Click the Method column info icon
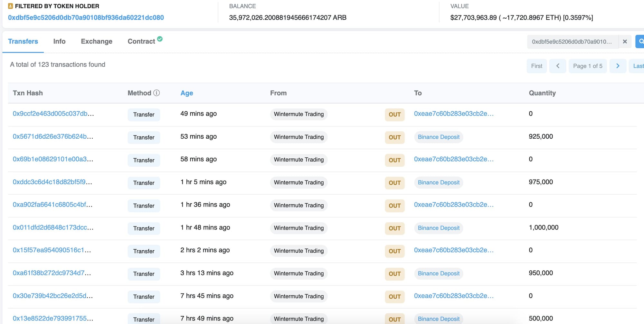Viewport: 644px width, 324px height. pos(156,93)
